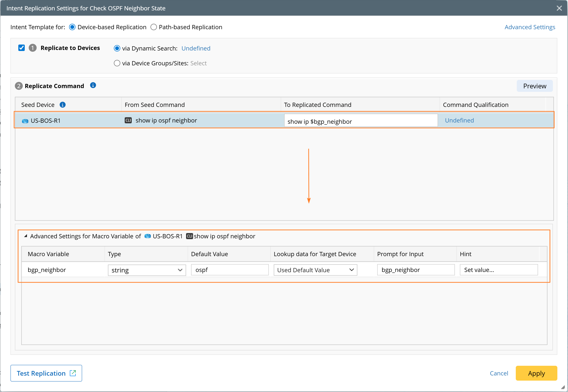Open the string Type dropdown
The image size is (568, 392).
(147, 270)
